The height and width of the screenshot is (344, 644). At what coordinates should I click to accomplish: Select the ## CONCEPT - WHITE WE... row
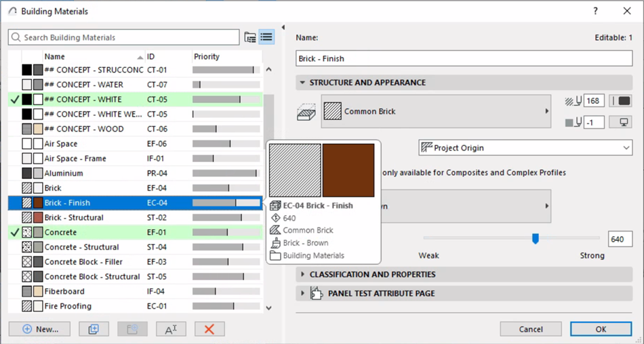tap(135, 114)
